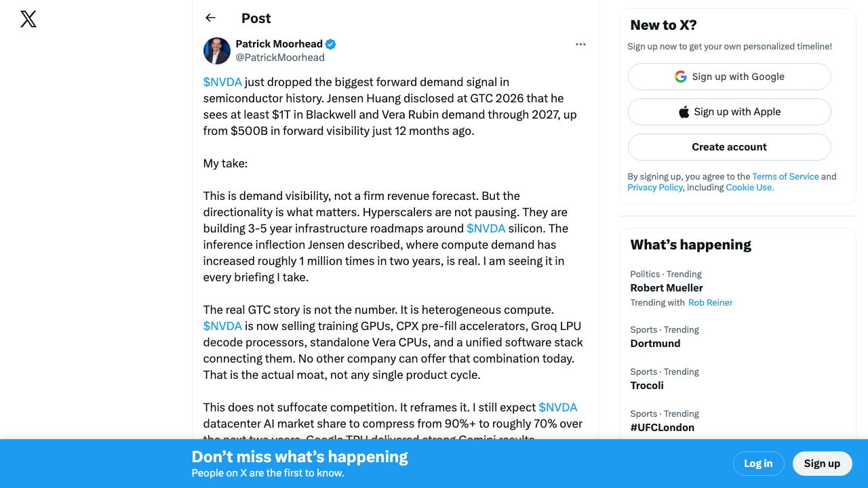Go back using the arrow icon

(210, 18)
